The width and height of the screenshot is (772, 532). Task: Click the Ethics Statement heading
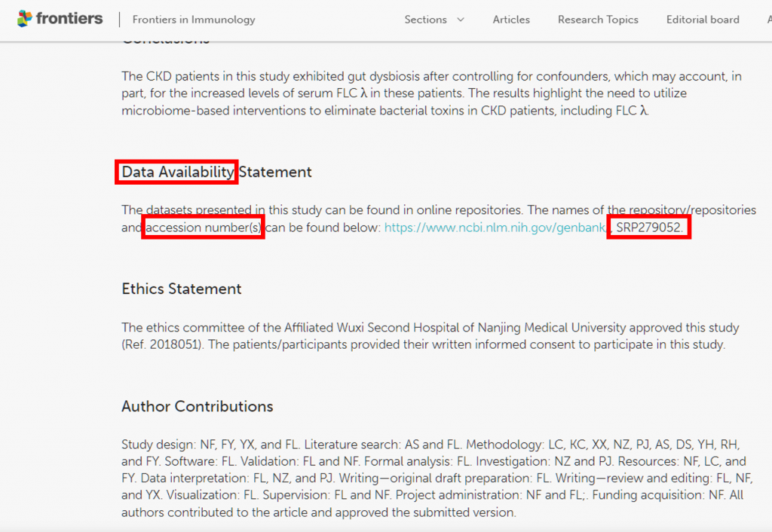click(182, 289)
